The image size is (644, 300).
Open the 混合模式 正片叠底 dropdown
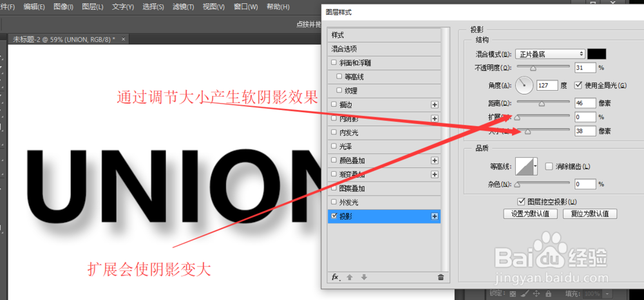550,54
